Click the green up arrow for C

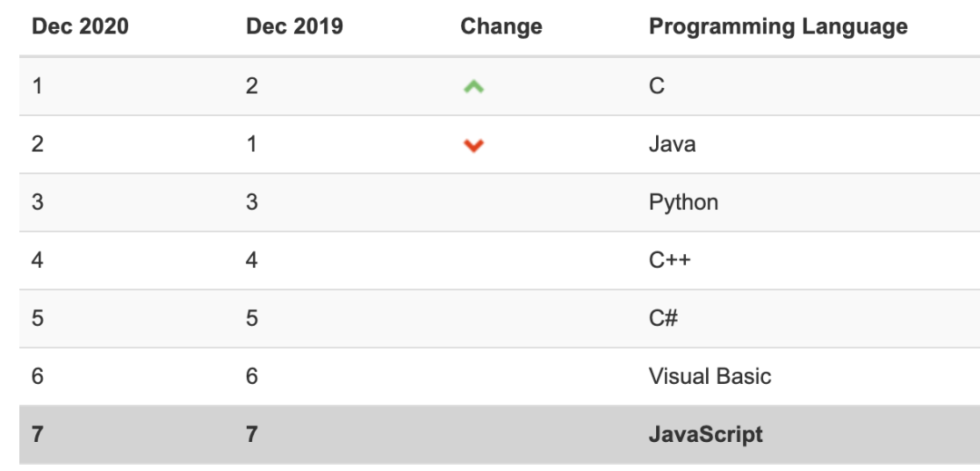[473, 87]
